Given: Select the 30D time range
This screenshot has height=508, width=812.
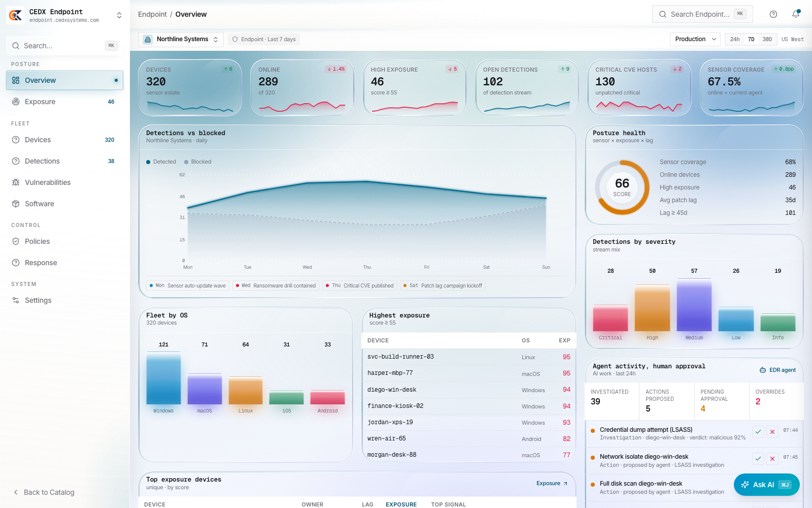Looking at the screenshot, I should pos(767,39).
